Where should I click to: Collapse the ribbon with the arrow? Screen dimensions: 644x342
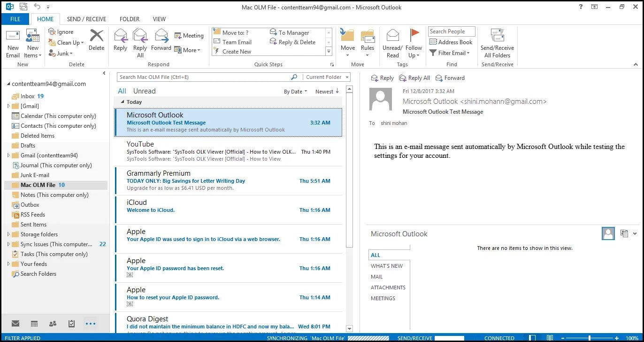point(636,64)
